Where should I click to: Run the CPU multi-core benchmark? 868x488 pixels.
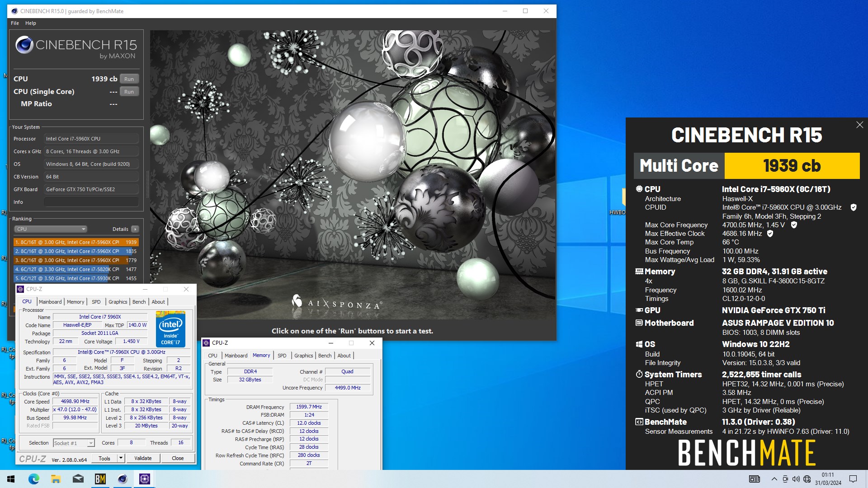[129, 79]
